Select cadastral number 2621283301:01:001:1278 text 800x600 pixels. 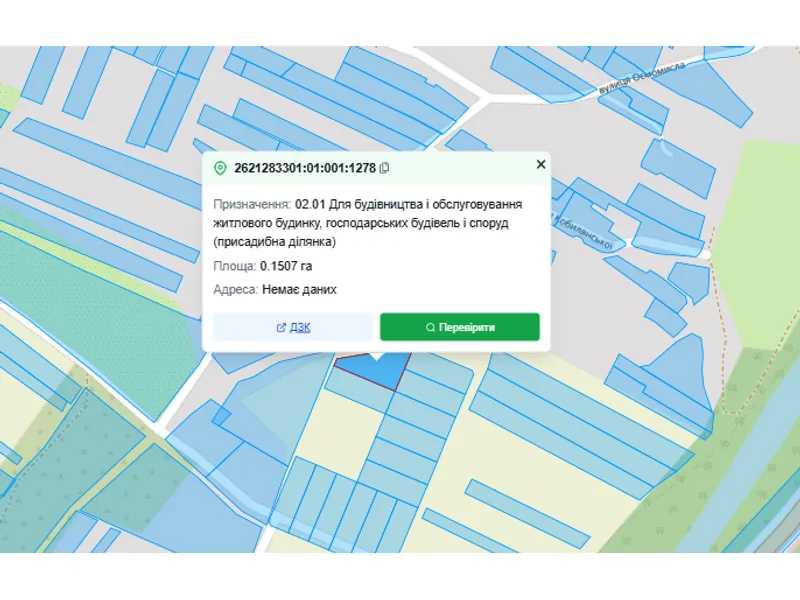(304, 167)
